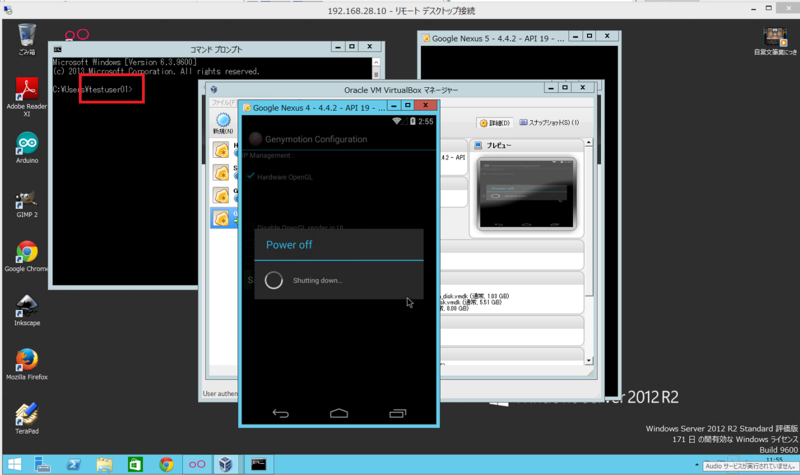
Task: Select the highlighted running VM entry in VirtualBox
Action: [224, 218]
